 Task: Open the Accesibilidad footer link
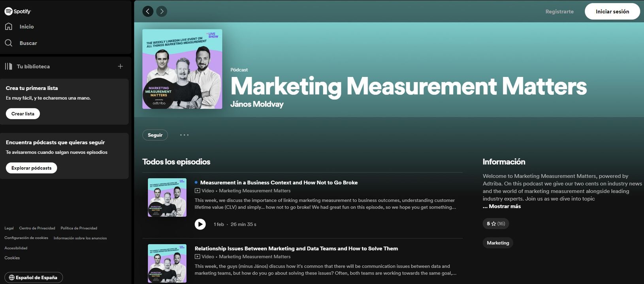point(16,248)
